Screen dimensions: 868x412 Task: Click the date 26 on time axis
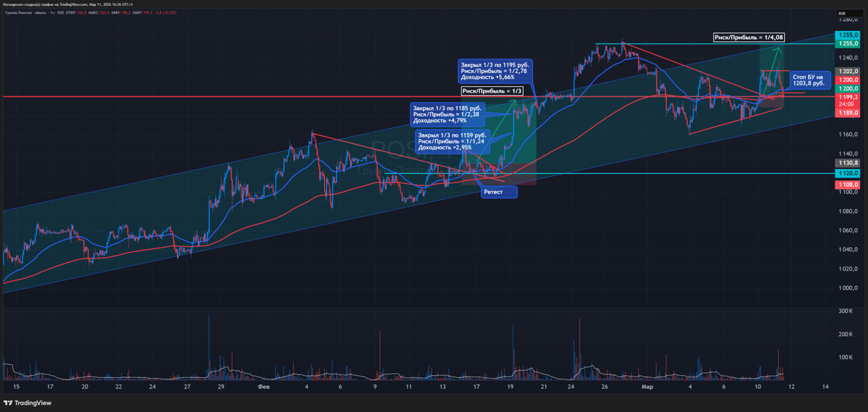point(605,387)
